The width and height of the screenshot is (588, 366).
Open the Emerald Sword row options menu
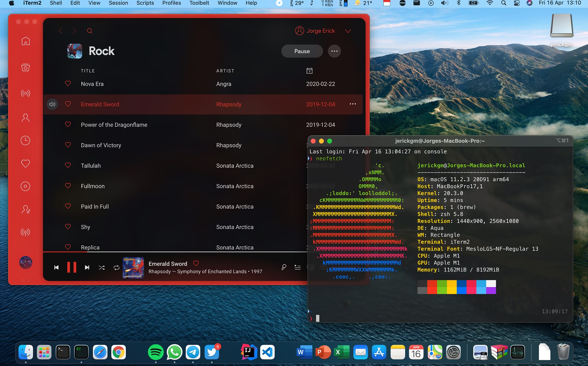353,104
